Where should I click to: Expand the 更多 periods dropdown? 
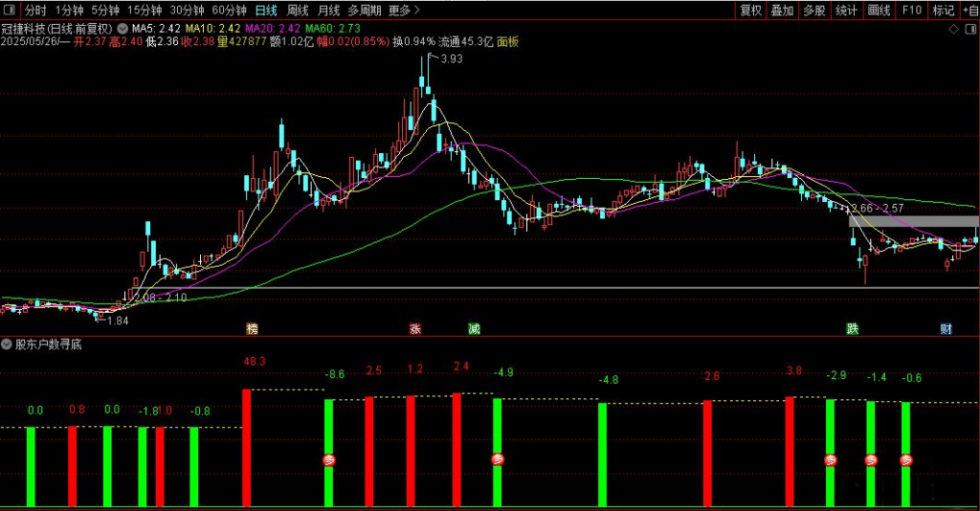pyautogui.click(x=404, y=11)
